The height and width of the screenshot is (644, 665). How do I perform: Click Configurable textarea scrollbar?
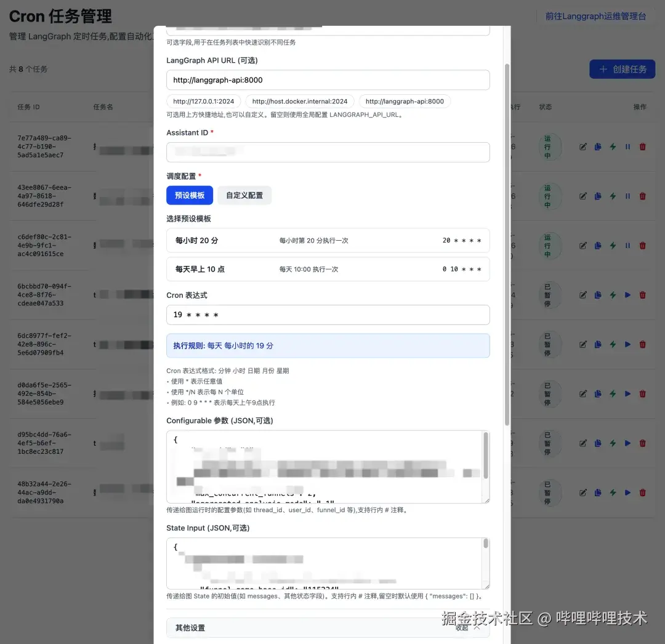486,456
